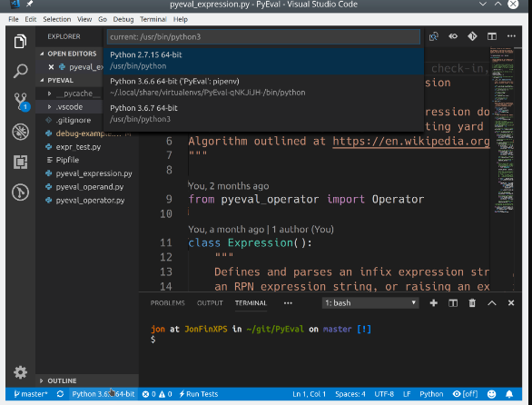The height and width of the screenshot is (405, 532).
Task: Open Pipfile in explorer
Action: [67, 160]
